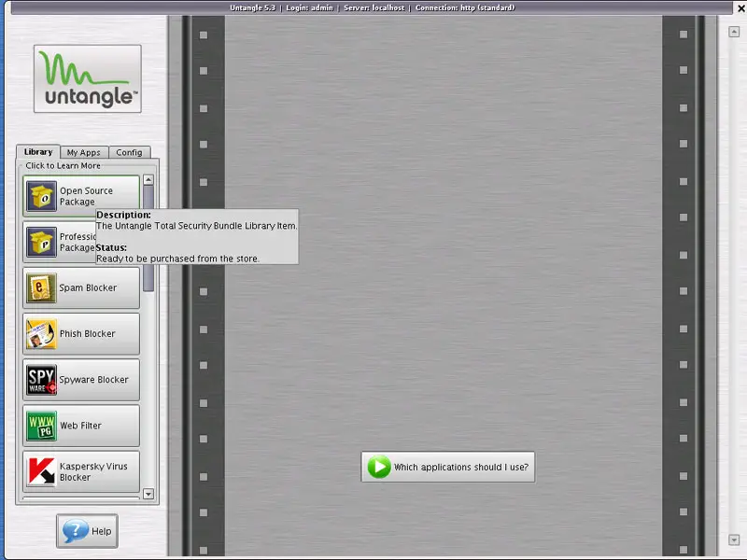This screenshot has height=560, width=747.
Task: Open the Config tab
Action: click(130, 152)
